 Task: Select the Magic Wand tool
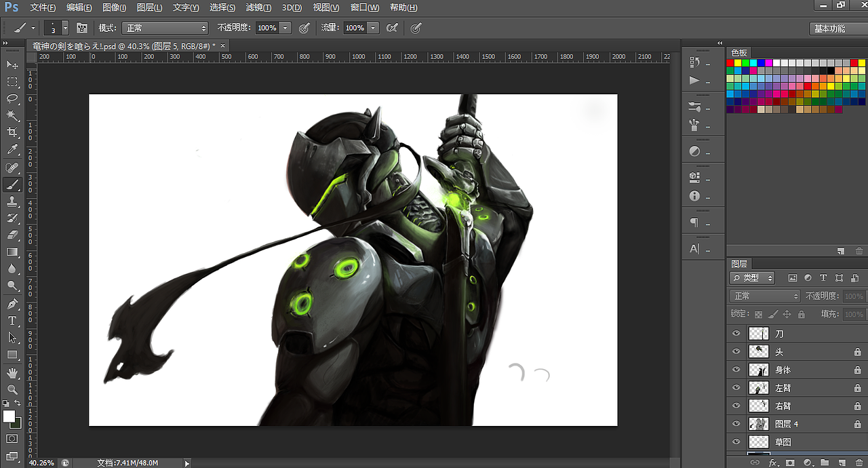tap(12, 116)
